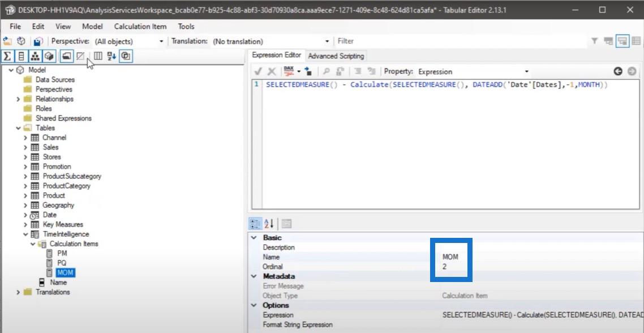This screenshot has width=644, height=333.
Task: Open the File menu
Action: 15,26
